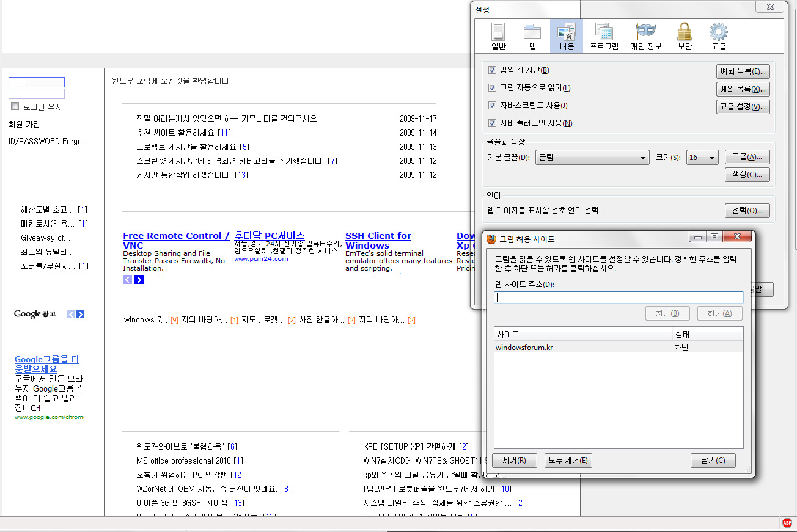Open the 크기 font size dropdown
797x532 pixels.
(702, 158)
